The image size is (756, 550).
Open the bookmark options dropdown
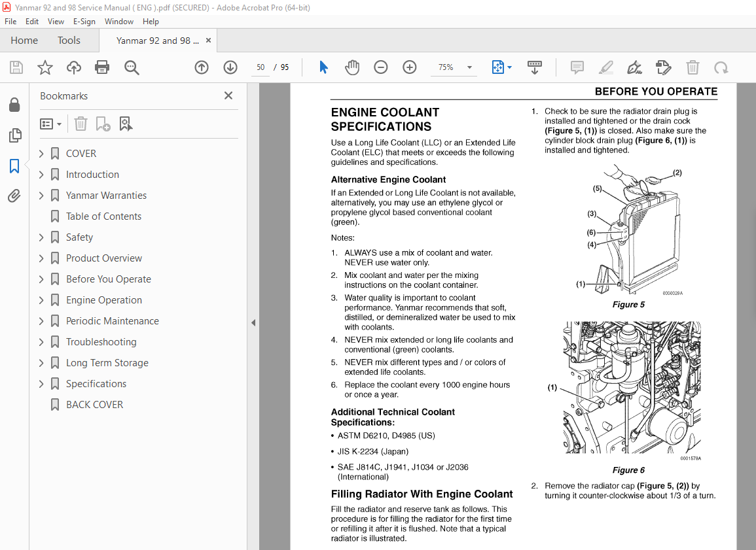[50, 124]
